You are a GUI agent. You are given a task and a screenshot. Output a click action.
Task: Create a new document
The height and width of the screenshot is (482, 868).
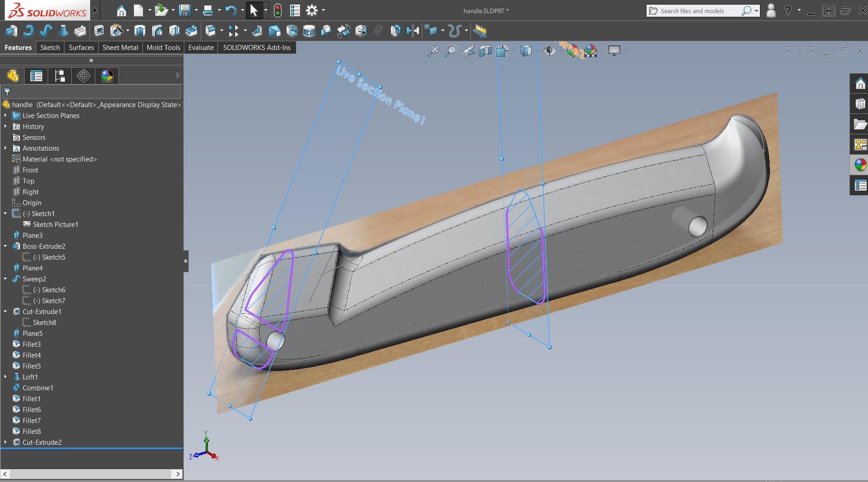(138, 10)
